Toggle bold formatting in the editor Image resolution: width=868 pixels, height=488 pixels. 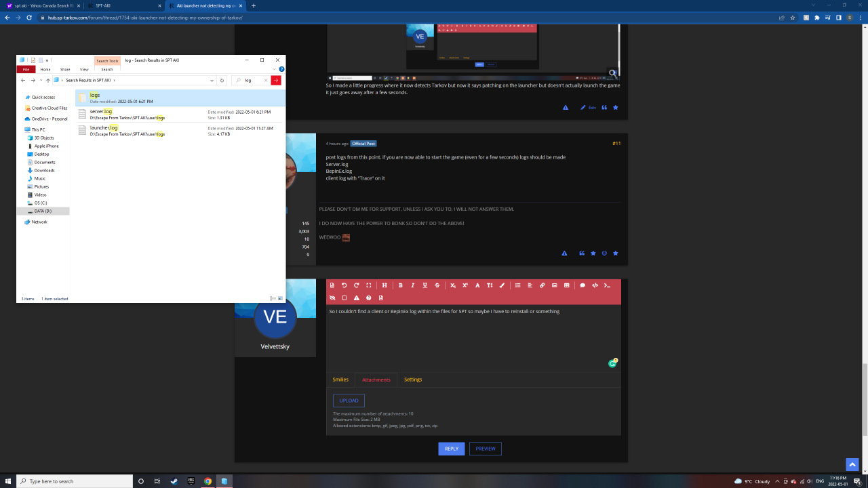(x=400, y=285)
